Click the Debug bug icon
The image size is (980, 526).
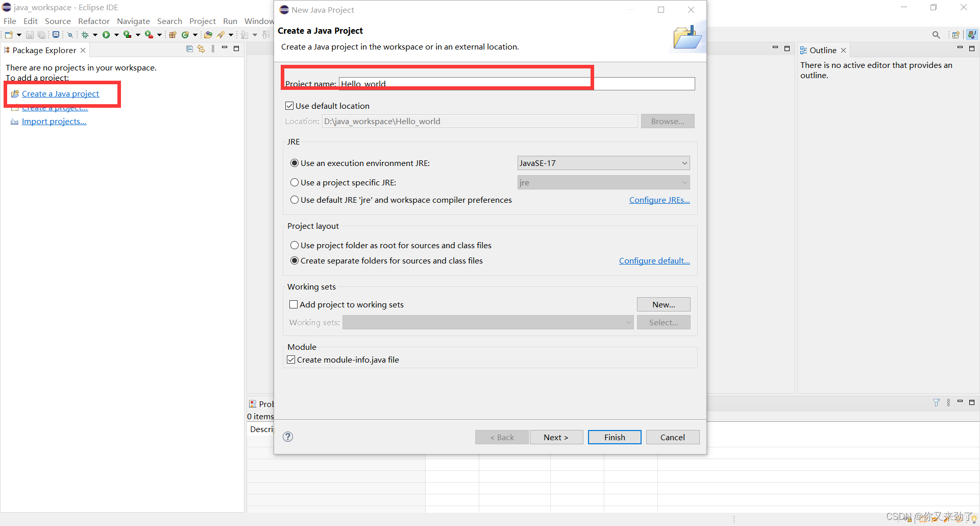[x=85, y=35]
